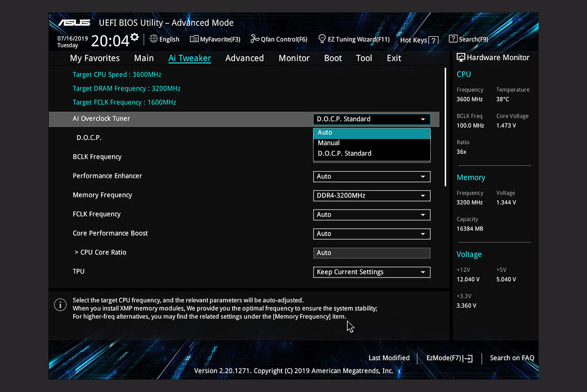Open the date and time settings gear
587x392 pixels.
(x=134, y=37)
